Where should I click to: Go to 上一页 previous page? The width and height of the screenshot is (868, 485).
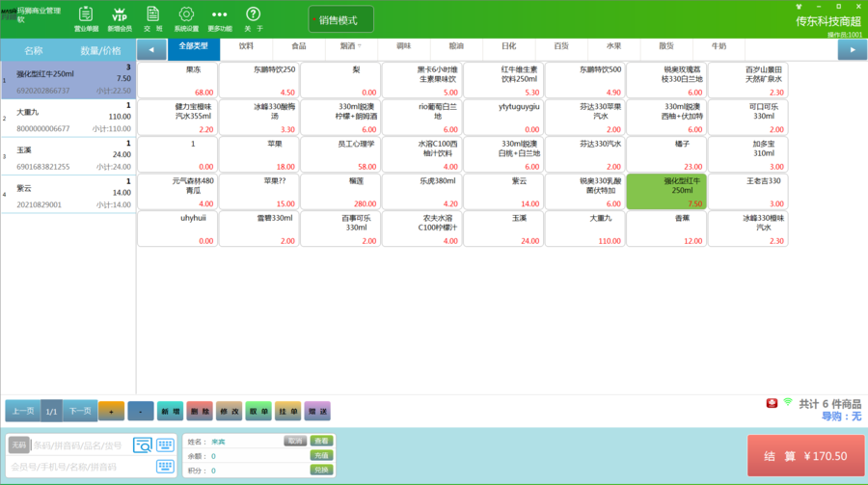[x=23, y=411]
